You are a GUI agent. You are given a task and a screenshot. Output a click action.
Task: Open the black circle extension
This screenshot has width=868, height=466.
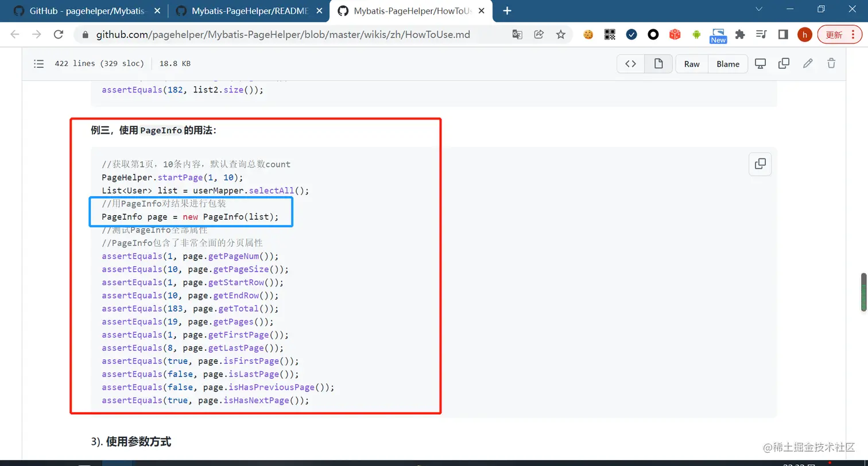pos(653,34)
